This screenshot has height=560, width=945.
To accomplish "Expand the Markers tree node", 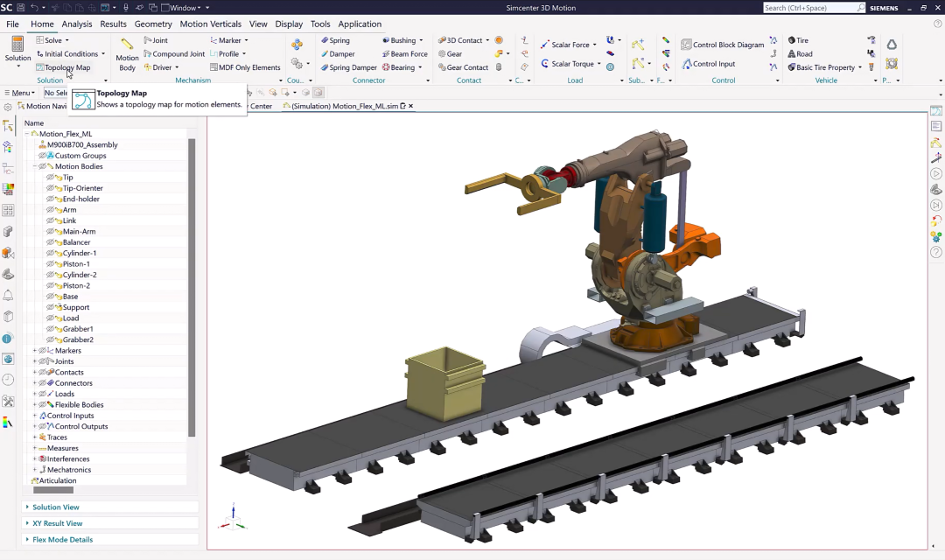I will tap(34, 351).
